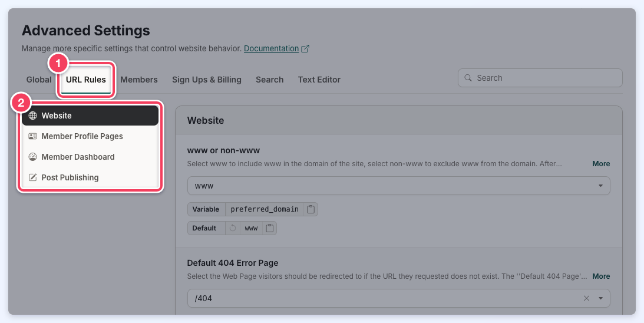
Task: Select Website in the sidebar
Action: click(90, 116)
